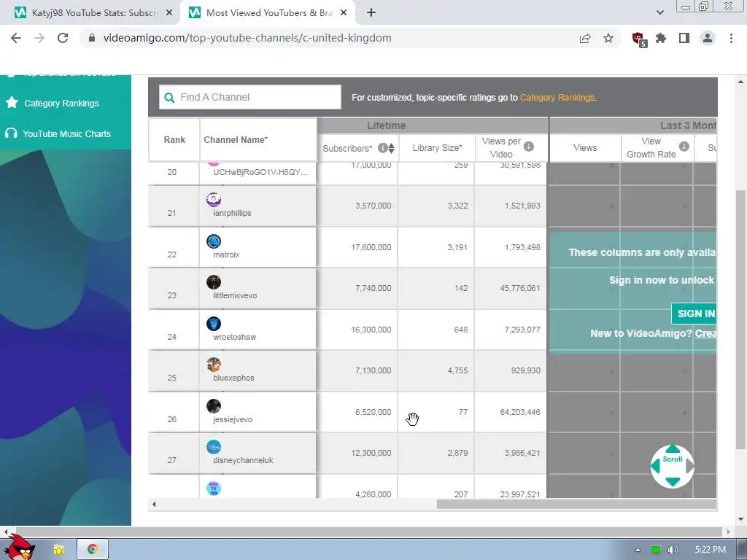Image resolution: width=747 pixels, height=560 pixels.
Task: Click the scroll widget down arrow
Action: 672,482
